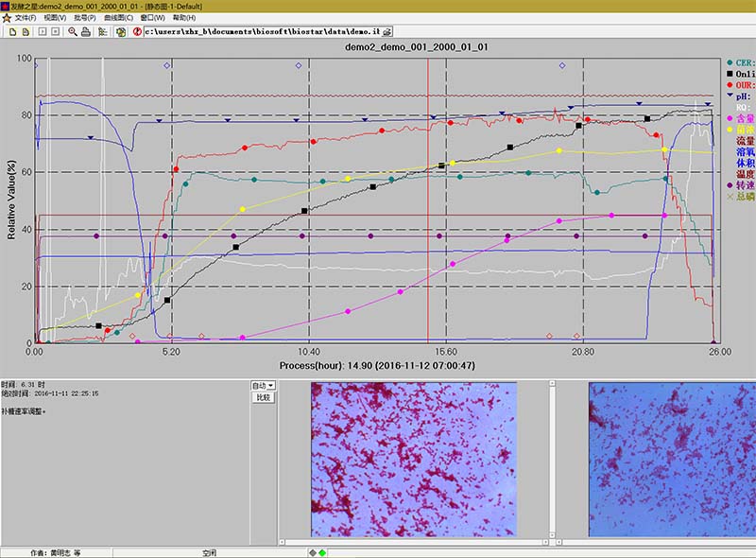The image size is (756, 558).
Task: Select the left microscope image thumbnail
Action: (414, 459)
